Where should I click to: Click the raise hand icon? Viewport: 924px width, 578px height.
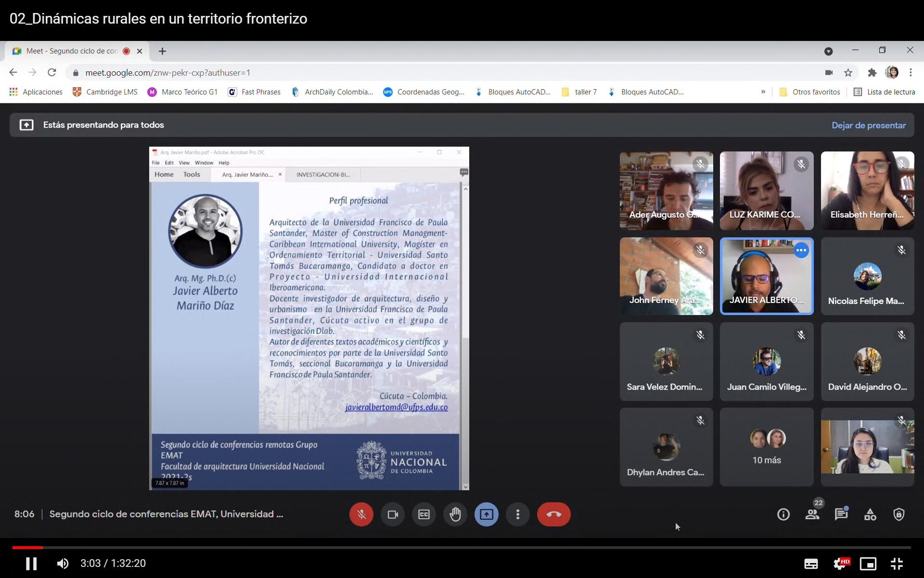coord(455,514)
